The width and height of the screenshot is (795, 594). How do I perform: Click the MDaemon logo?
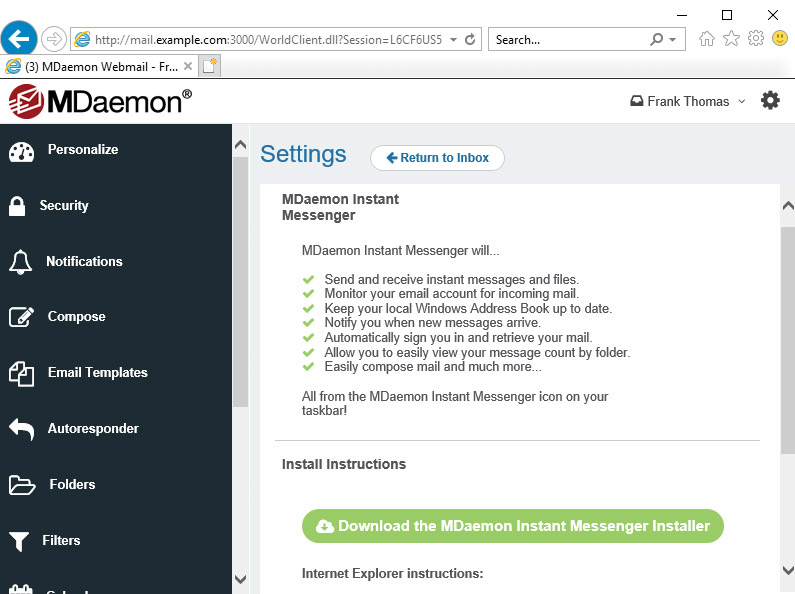click(100, 102)
